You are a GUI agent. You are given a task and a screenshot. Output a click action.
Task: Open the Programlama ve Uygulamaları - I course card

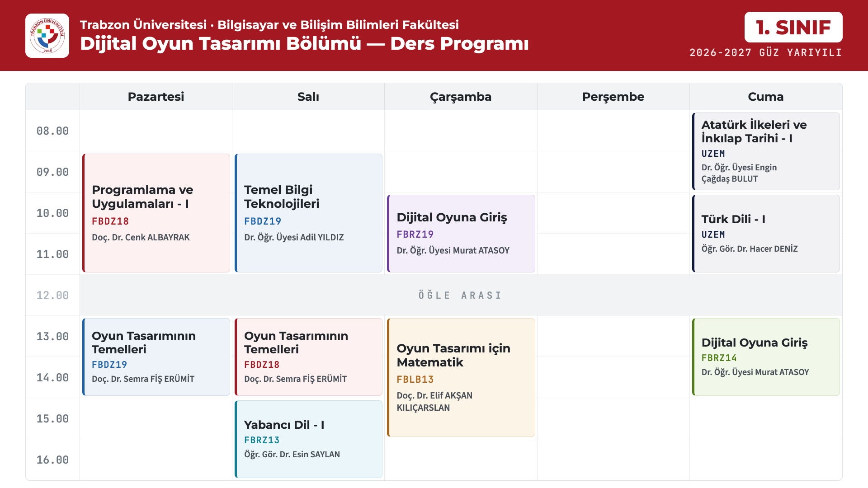point(156,213)
